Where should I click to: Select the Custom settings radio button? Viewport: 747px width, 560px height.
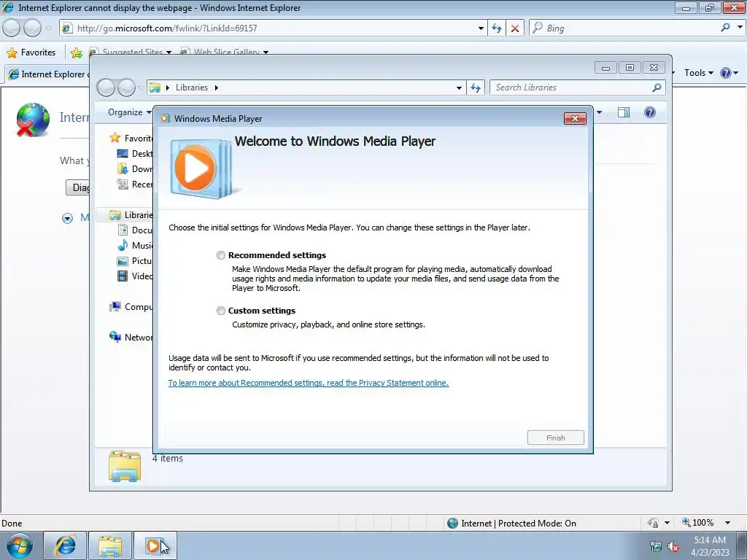(220, 311)
